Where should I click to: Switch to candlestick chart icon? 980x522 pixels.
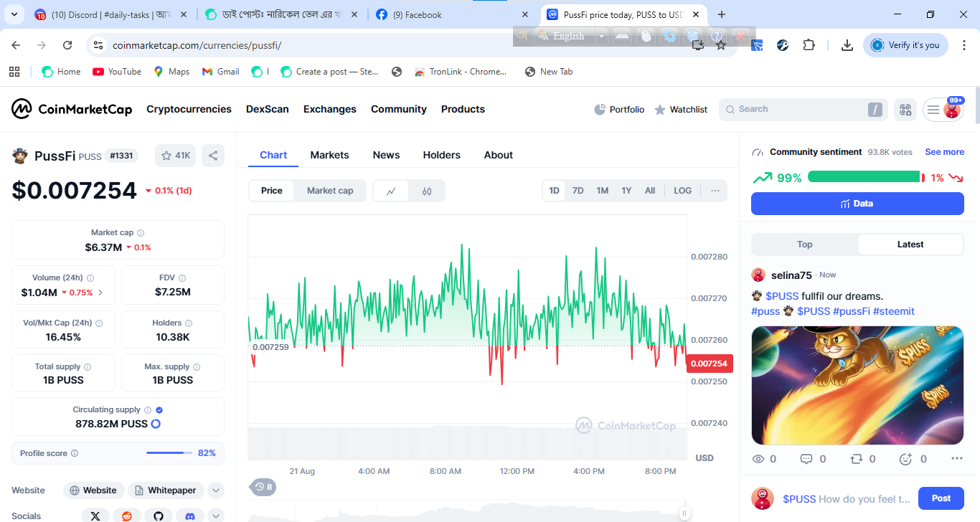[x=427, y=191]
